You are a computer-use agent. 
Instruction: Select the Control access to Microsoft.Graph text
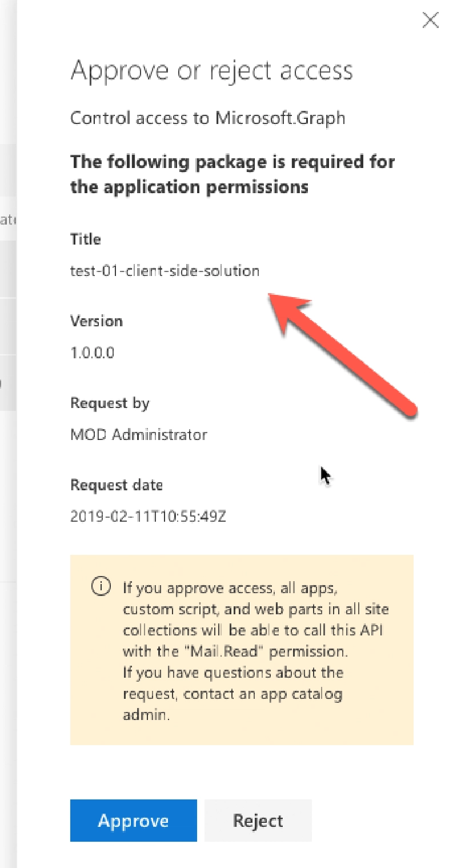[x=207, y=118]
